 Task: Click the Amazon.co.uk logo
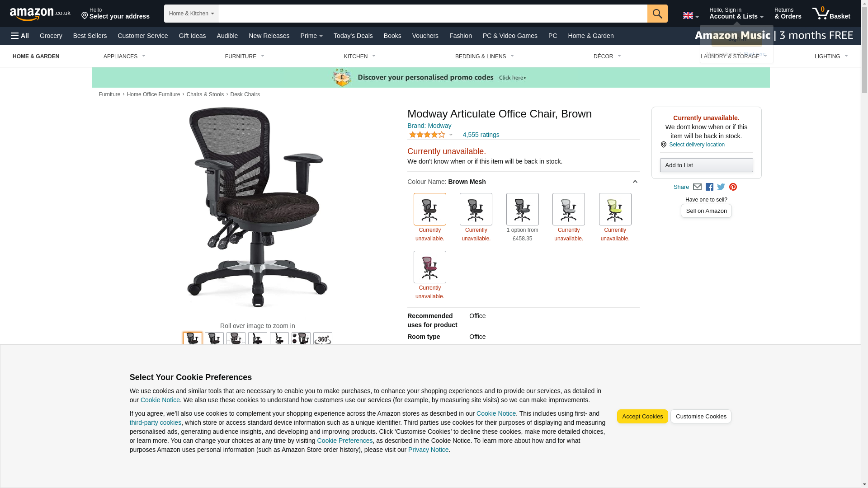[40, 14]
